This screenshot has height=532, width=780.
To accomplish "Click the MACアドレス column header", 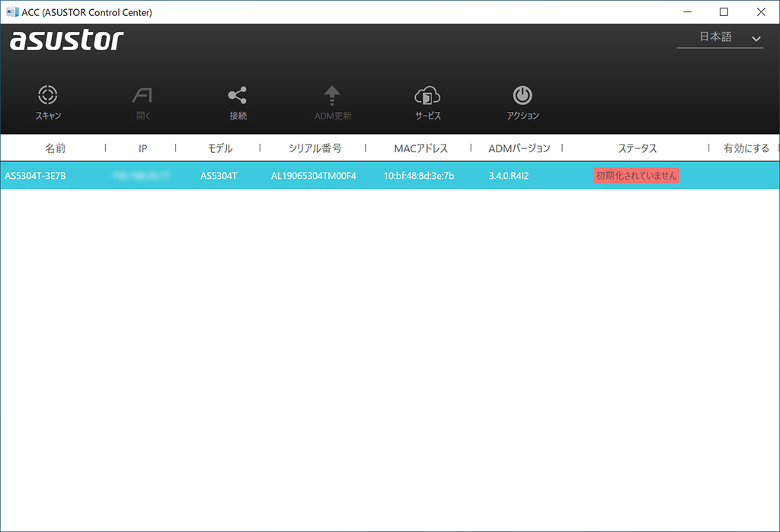I will 420,148.
